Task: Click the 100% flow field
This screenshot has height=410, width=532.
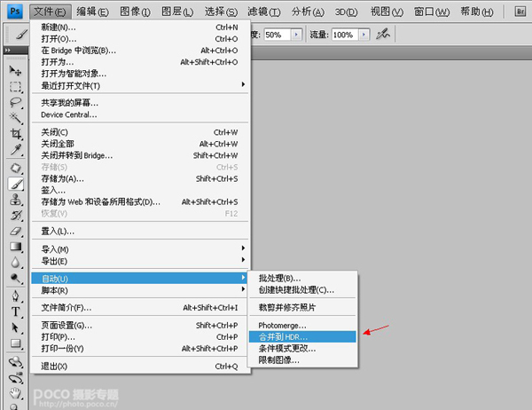Action: coord(345,35)
